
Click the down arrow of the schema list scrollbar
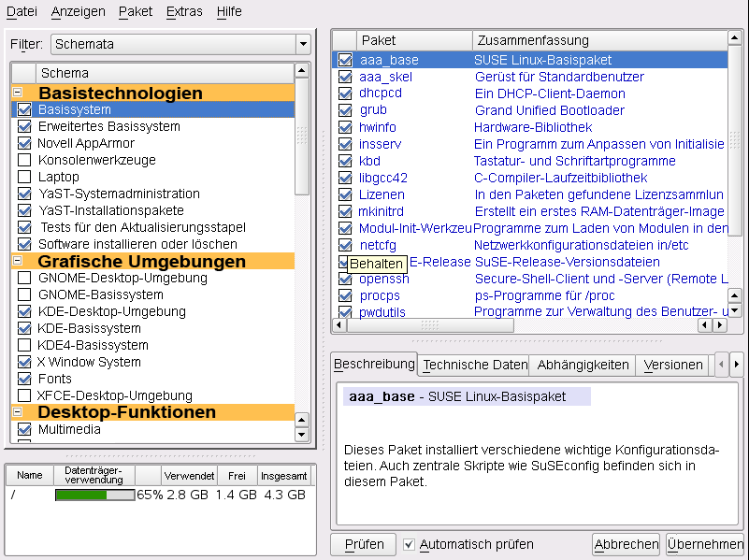tap(301, 435)
